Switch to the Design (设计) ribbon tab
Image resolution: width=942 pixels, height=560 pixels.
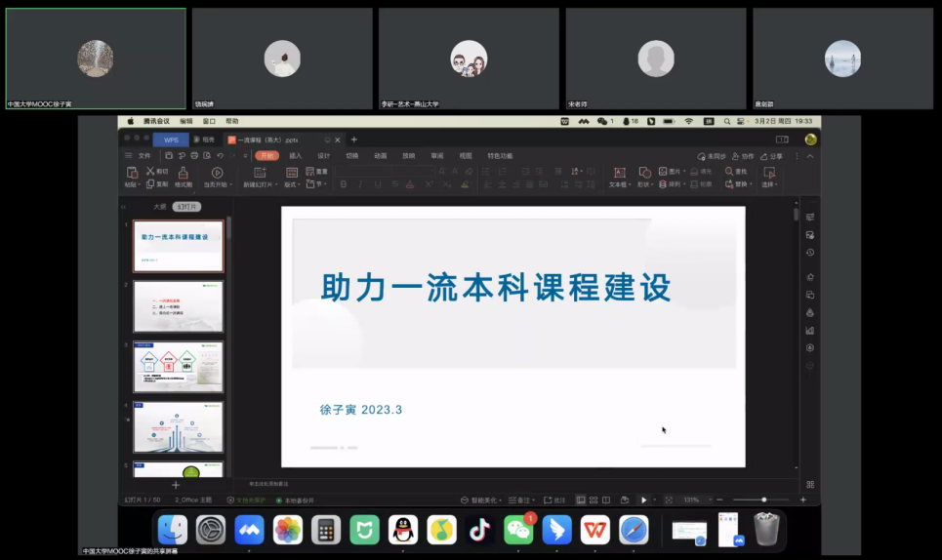[323, 156]
